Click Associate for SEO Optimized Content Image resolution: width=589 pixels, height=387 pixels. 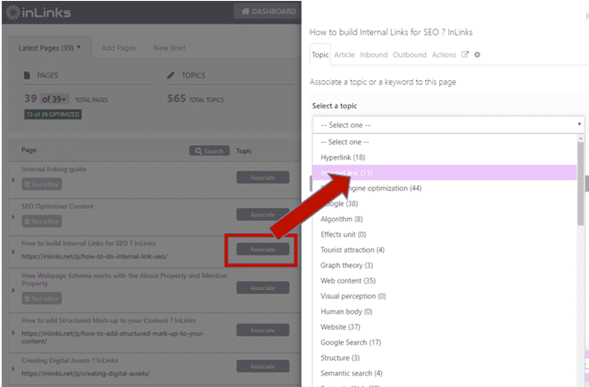point(263,215)
